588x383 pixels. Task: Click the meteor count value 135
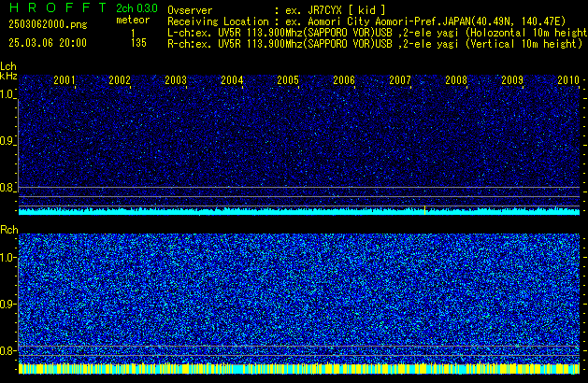[x=138, y=43]
